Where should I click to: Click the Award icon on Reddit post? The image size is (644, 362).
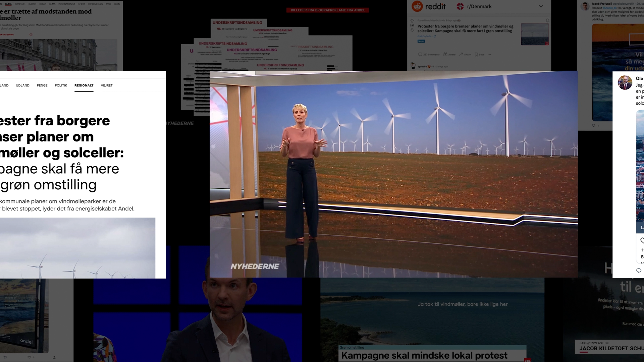(445, 54)
